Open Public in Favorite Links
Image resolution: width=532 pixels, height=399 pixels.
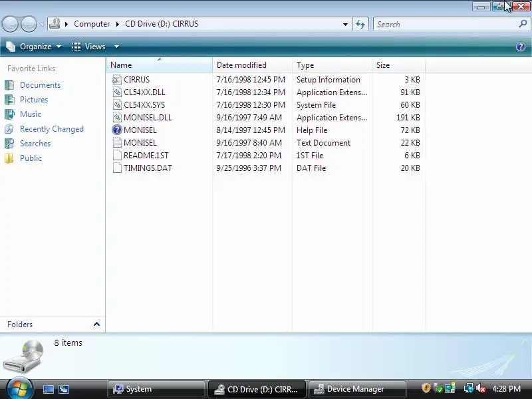(x=31, y=158)
